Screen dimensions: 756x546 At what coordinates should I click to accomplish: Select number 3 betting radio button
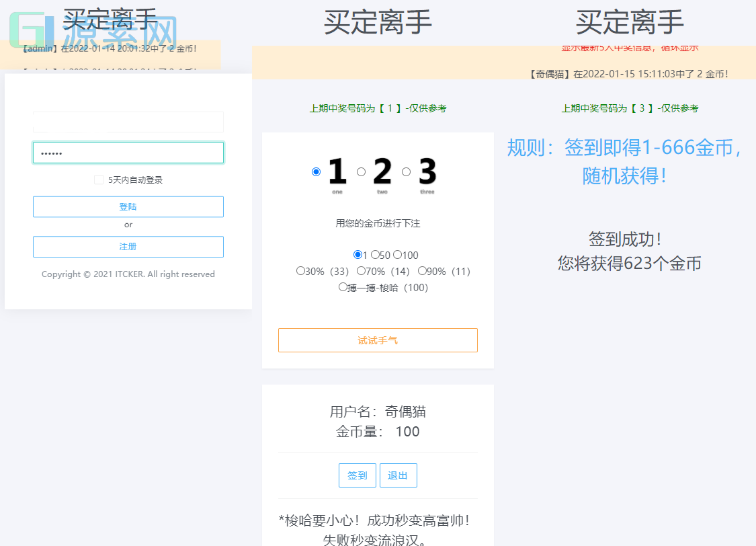tap(406, 171)
